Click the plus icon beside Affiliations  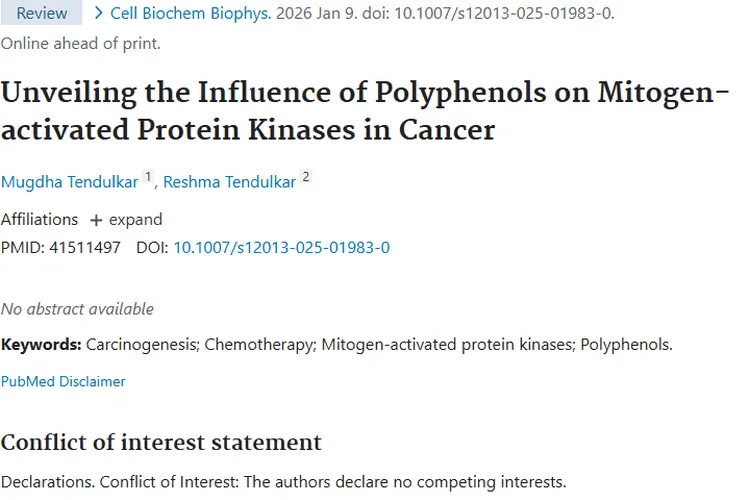[x=96, y=220]
